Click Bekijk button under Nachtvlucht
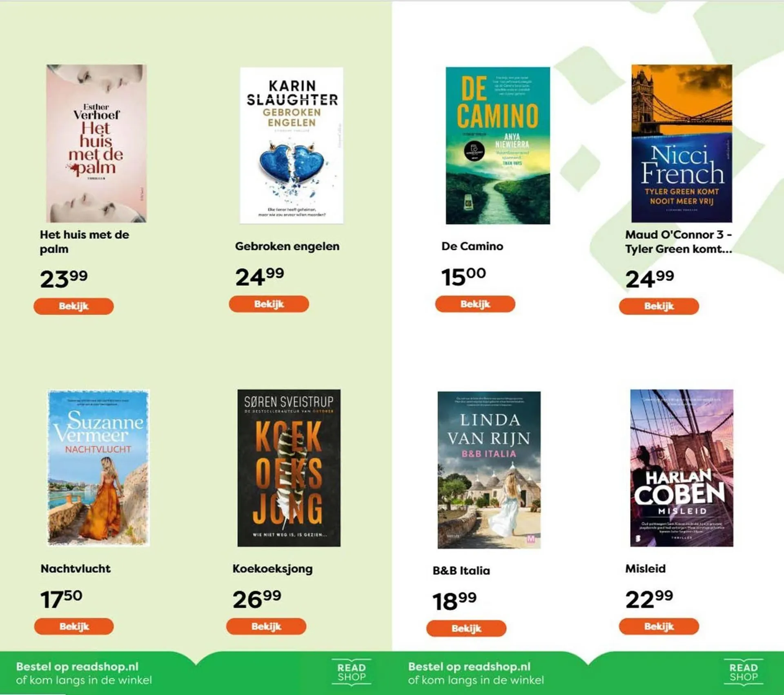The image size is (784, 695). coord(74,626)
